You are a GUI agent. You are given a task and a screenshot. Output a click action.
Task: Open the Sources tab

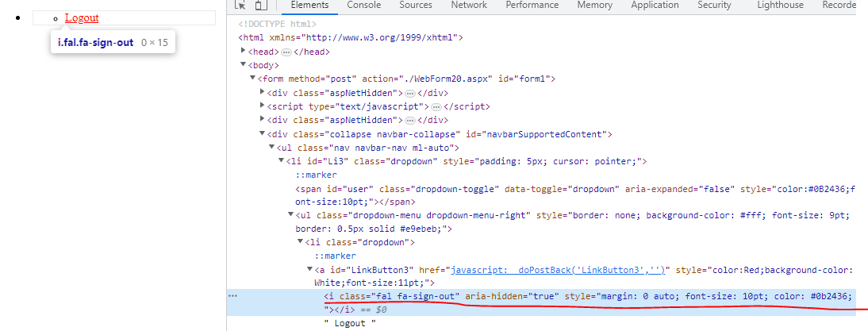click(416, 5)
